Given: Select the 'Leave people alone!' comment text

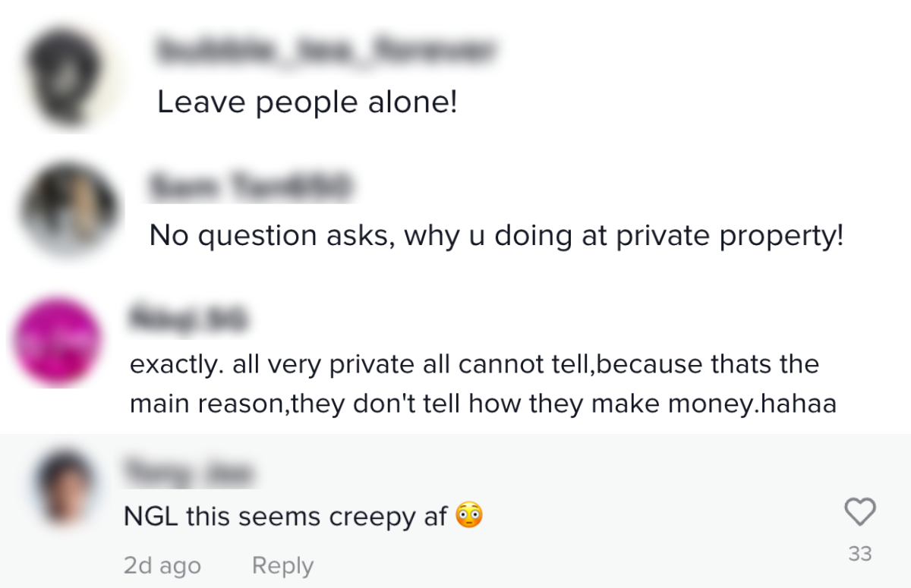Looking at the screenshot, I should pyautogui.click(x=307, y=101).
